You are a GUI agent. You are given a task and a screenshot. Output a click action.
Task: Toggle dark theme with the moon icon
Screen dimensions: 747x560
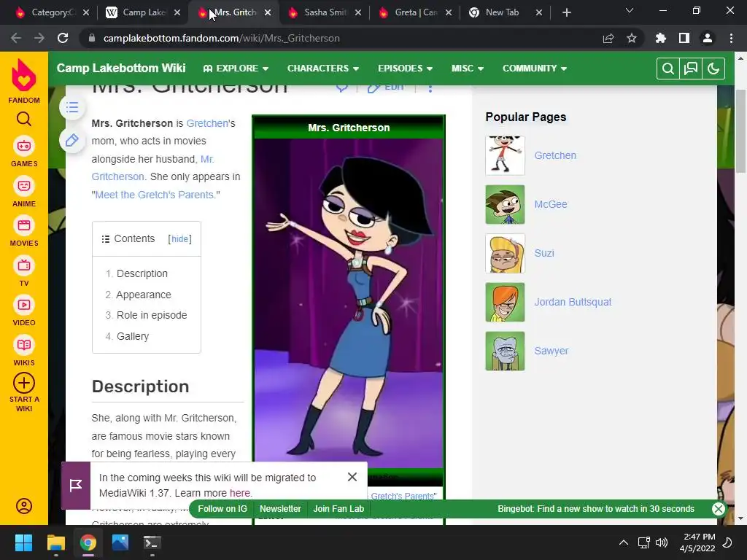(713, 69)
